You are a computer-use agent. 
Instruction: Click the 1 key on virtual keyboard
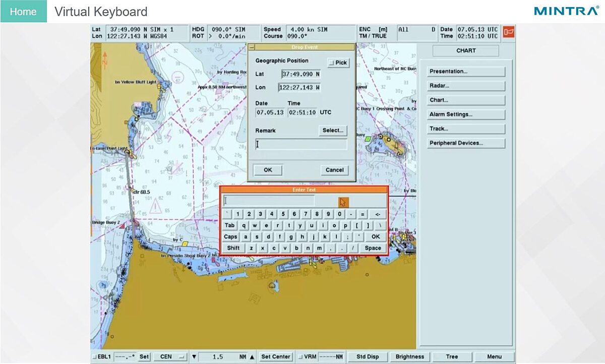pos(238,214)
